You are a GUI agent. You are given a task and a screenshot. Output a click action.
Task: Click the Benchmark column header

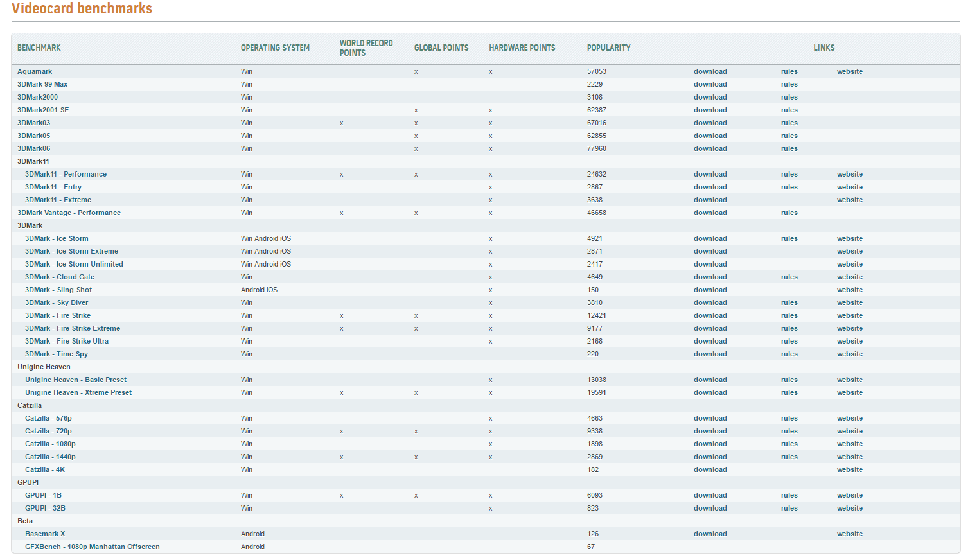(x=39, y=48)
